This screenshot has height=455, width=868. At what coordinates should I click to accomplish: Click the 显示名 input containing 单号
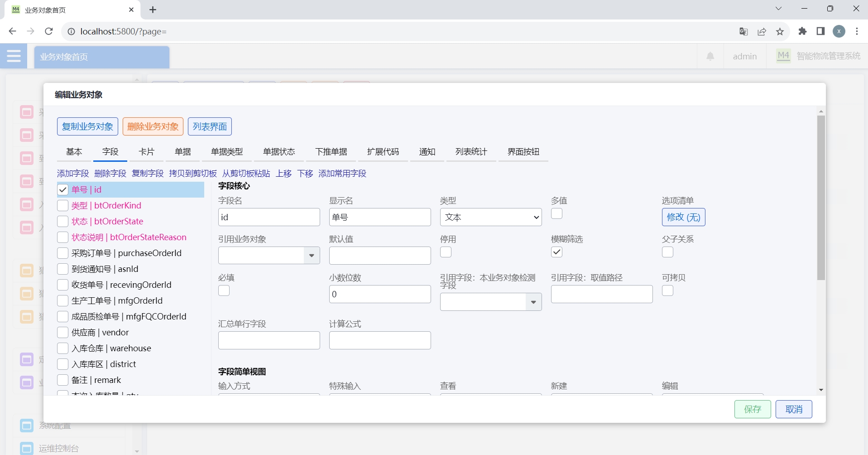pyautogui.click(x=380, y=217)
